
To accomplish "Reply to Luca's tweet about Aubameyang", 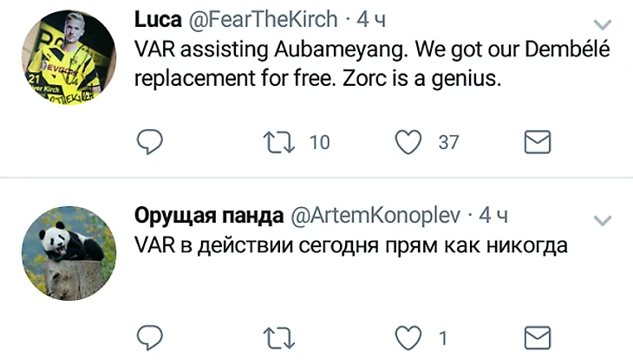I will (x=151, y=141).
